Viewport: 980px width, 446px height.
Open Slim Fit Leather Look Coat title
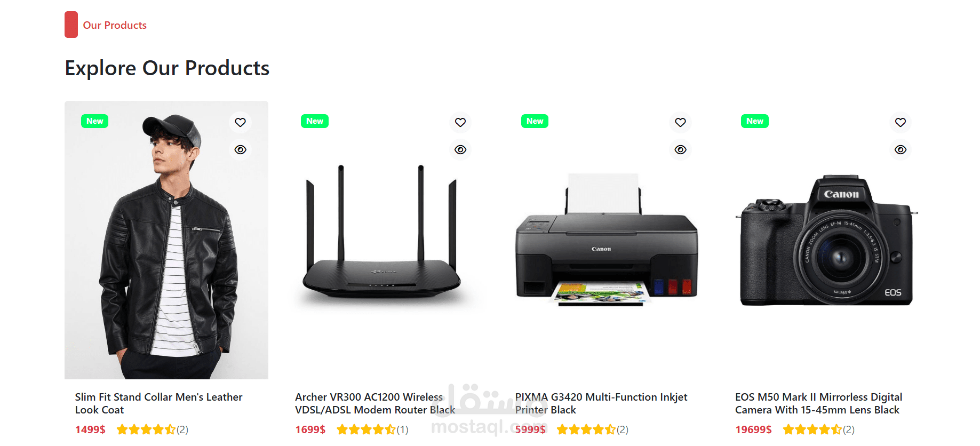click(158, 403)
